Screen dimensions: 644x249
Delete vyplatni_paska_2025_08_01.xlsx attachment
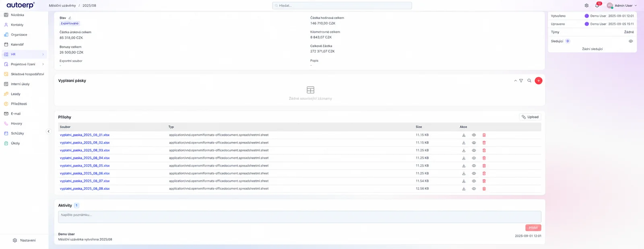point(484,135)
